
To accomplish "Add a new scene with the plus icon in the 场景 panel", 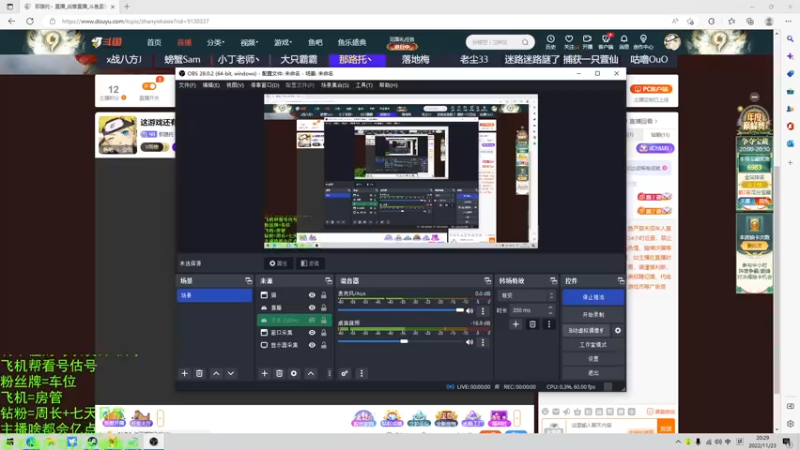I will (x=185, y=373).
